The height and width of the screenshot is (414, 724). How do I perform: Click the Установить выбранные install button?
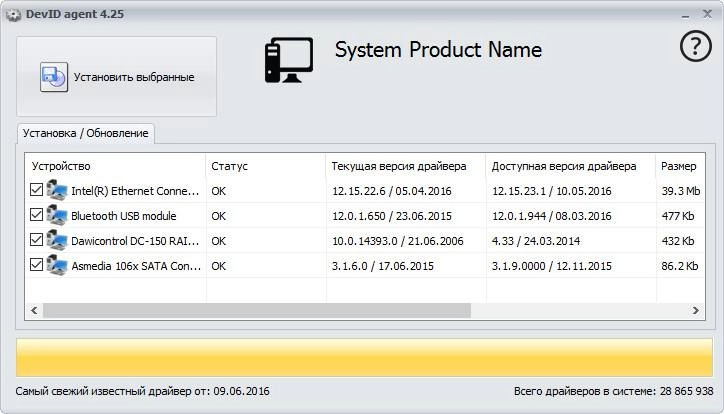pos(116,77)
